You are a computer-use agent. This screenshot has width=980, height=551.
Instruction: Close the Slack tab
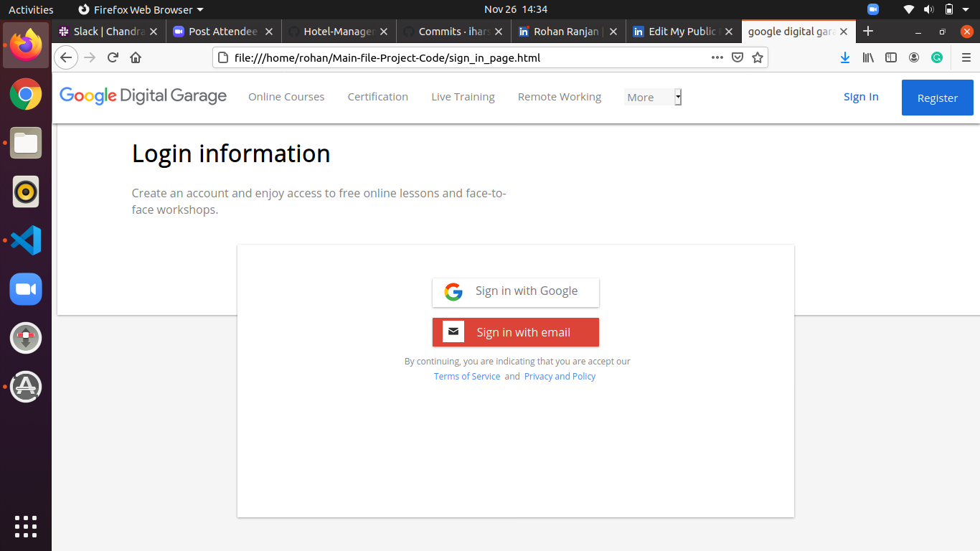(x=153, y=32)
